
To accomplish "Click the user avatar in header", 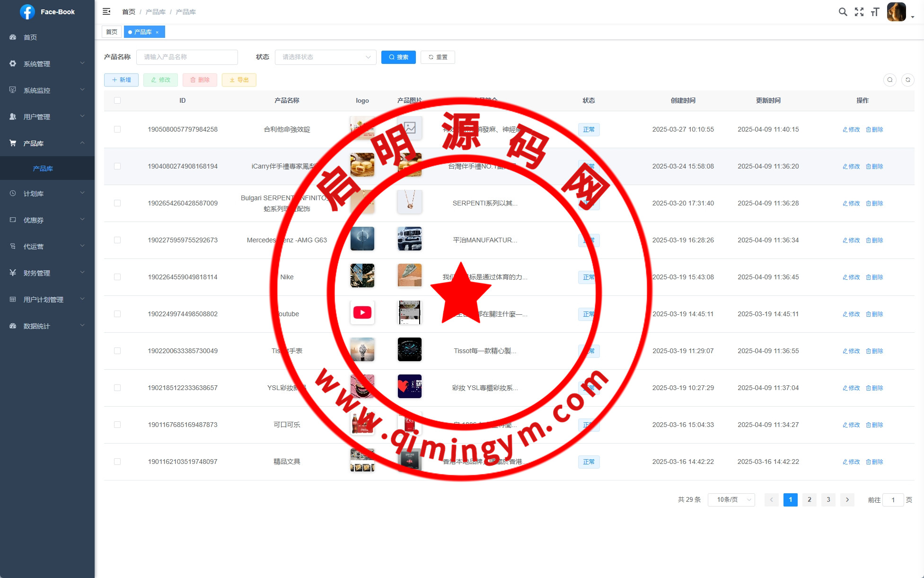I will click(x=896, y=12).
